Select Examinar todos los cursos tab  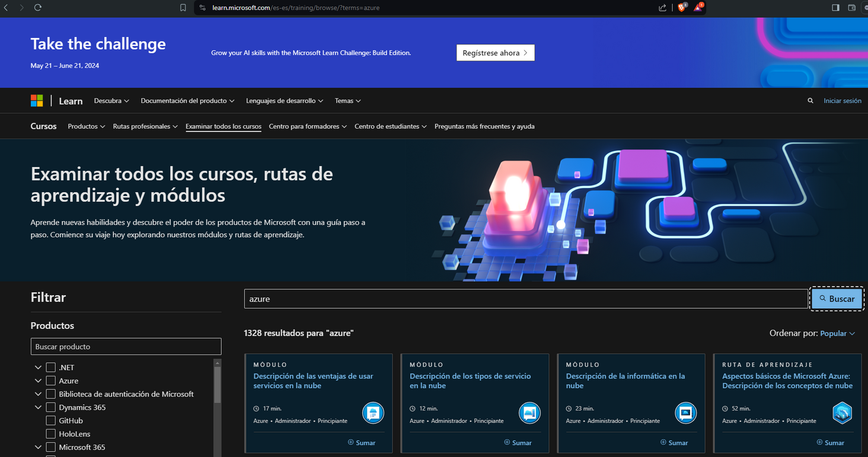click(223, 126)
